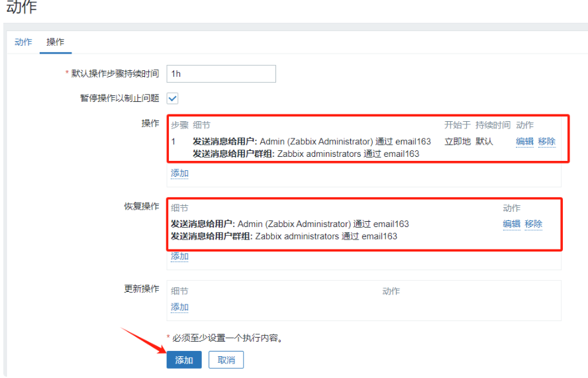Click the 暂停操作以制止问题 label text
Viewport: 588px width, 378px height.
(x=119, y=98)
